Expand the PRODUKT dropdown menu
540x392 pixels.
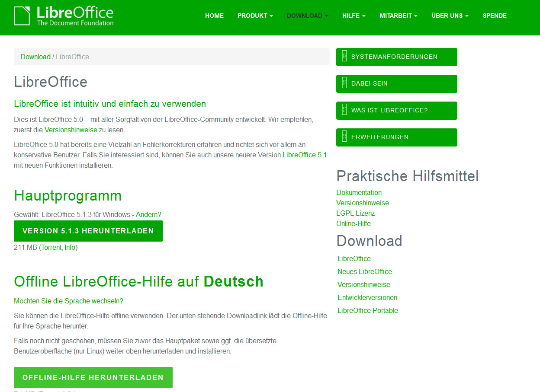255,16
